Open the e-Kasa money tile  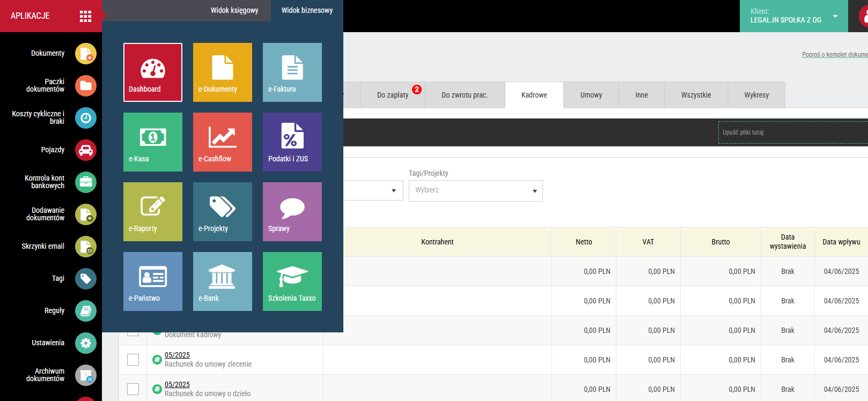153,142
